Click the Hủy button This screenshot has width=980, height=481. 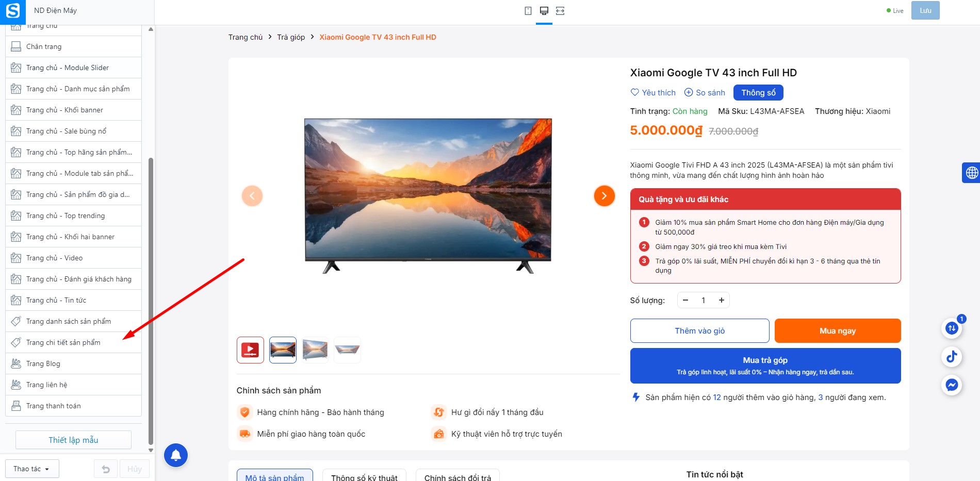(135, 469)
